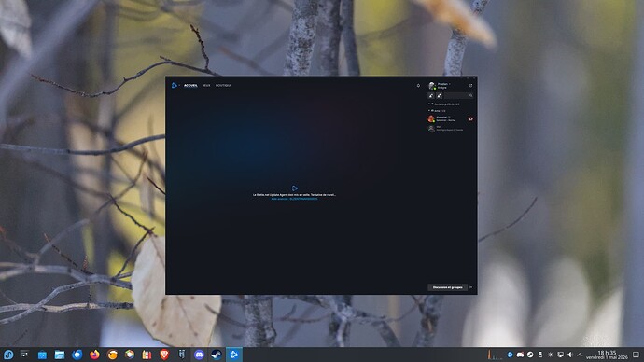Screen dimensions: 644x362
Task: Open the notifications bell
Action: (418, 86)
